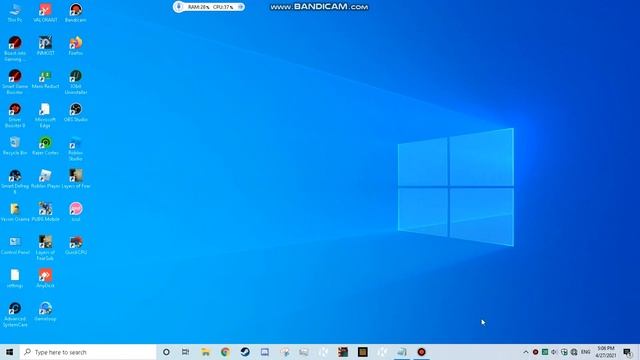Open AnyDesk desktop shortcut

click(45, 278)
